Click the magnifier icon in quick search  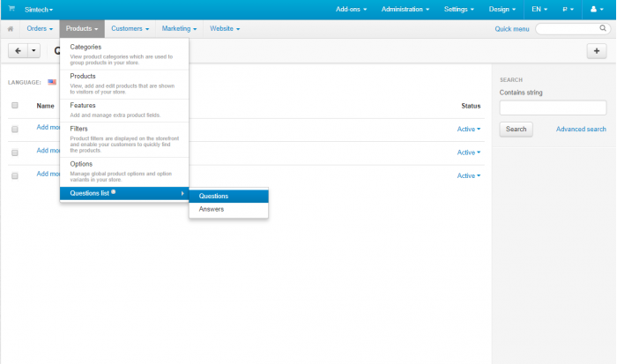click(602, 28)
